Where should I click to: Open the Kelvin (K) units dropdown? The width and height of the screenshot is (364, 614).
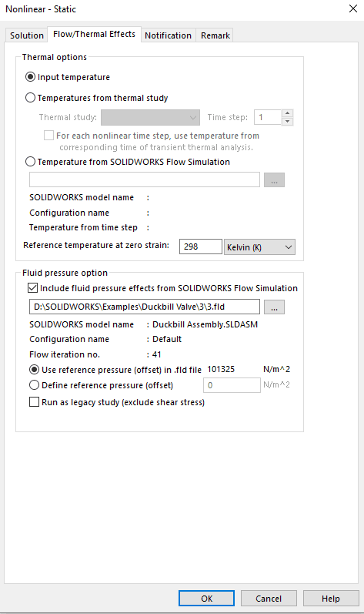(x=259, y=247)
